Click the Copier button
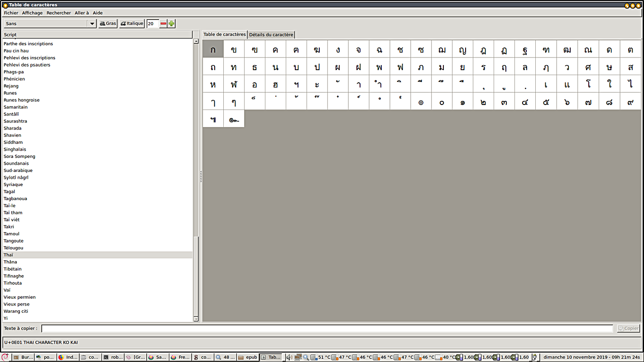The image size is (644, 362). click(629, 329)
